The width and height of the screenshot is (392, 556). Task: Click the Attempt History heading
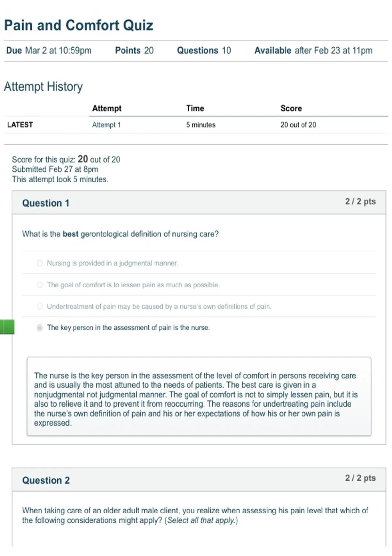(x=43, y=87)
